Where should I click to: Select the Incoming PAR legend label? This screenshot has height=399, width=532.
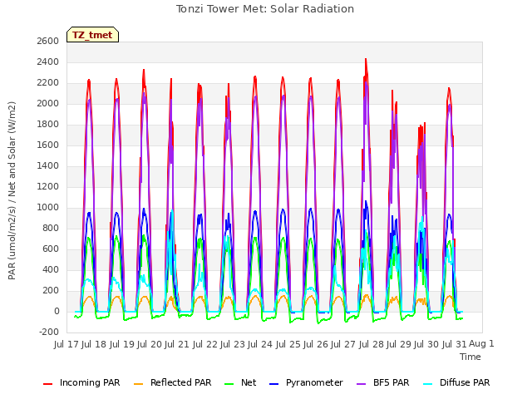point(90,382)
